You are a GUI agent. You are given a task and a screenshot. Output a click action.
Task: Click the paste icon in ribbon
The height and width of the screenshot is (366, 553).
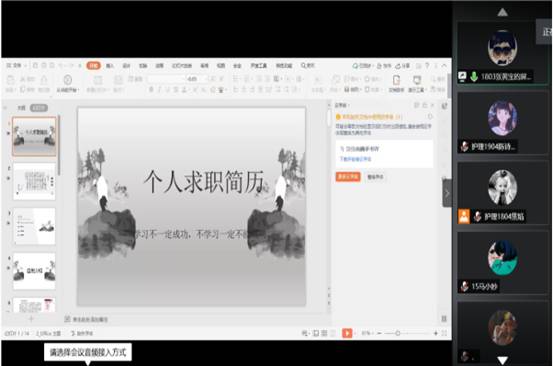10,80
